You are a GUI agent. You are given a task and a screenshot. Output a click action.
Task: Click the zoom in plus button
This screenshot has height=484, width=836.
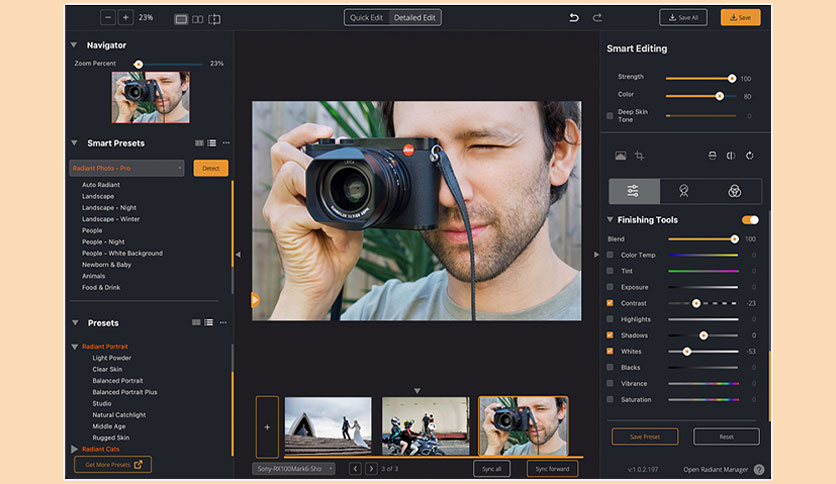pos(126,18)
